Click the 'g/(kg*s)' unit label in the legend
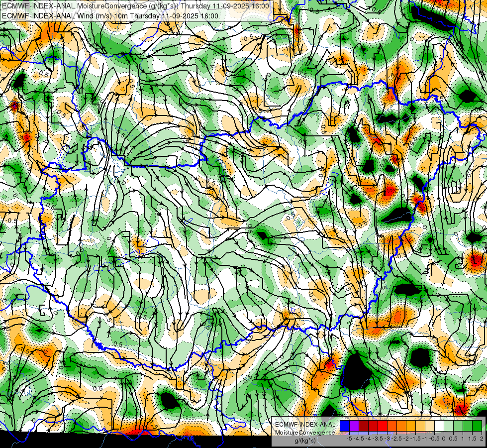 coord(305,441)
